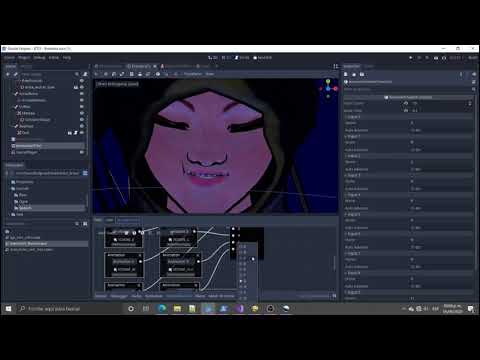Switch to the Import tab beside Scene
The image size is (480, 360).
(x=26, y=66)
